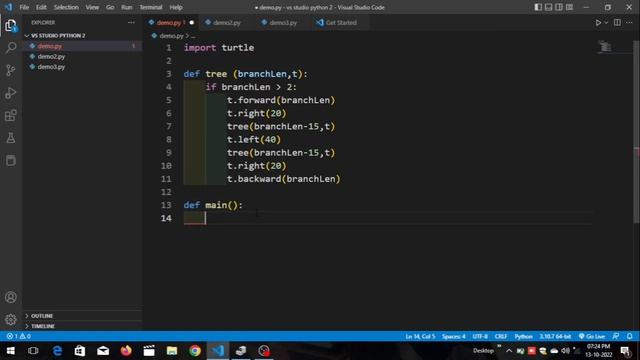
Task: Click Spaces: 4 indentation setting
Action: [453, 336]
